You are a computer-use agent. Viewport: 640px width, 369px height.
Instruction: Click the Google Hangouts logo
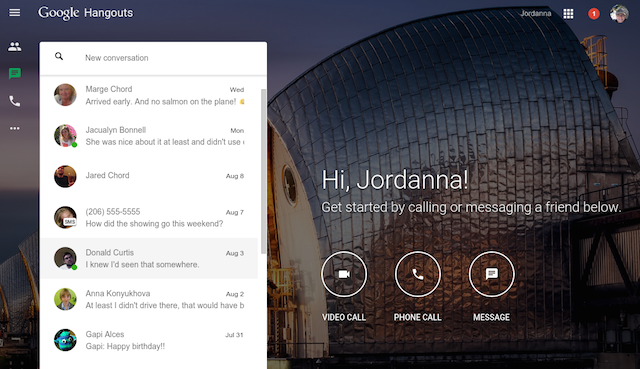click(x=85, y=13)
